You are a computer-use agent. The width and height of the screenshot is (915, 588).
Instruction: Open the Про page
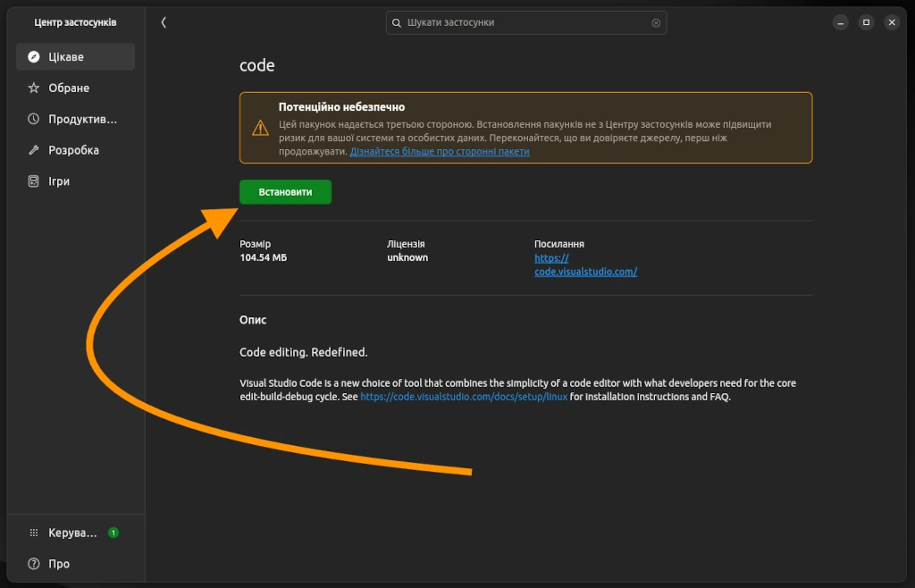75,564
